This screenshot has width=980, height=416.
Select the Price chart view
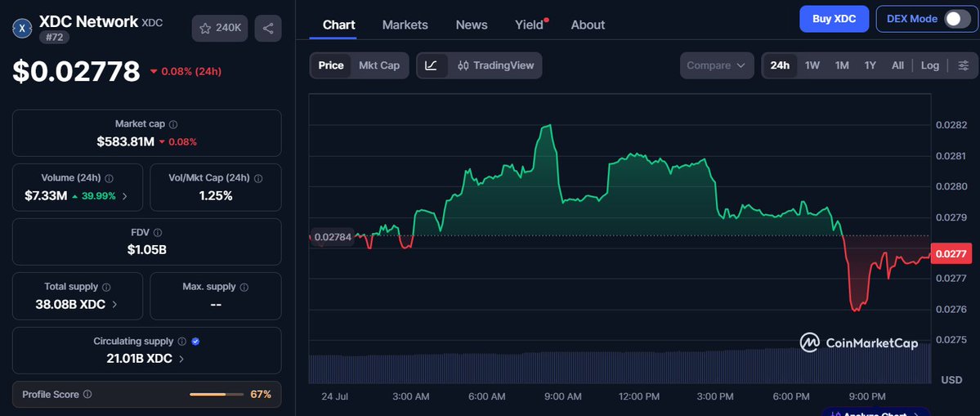pyautogui.click(x=331, y=65)
